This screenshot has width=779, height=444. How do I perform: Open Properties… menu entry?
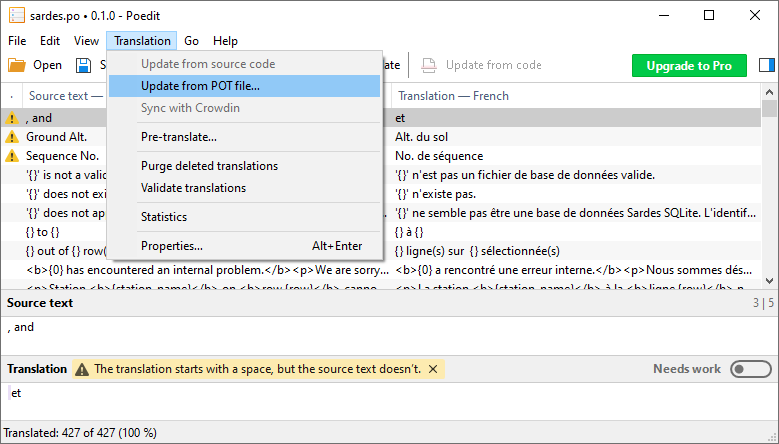tap(244, 246)
